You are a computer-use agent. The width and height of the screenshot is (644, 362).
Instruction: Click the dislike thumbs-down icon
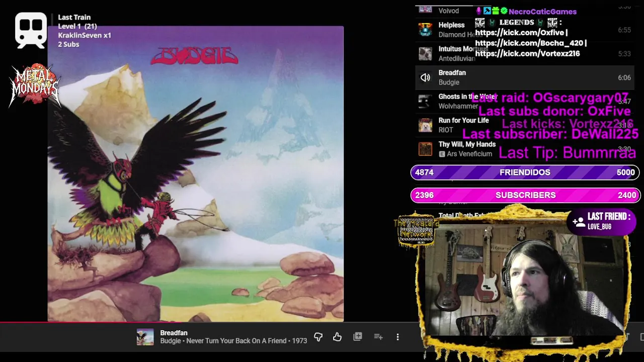318,337
